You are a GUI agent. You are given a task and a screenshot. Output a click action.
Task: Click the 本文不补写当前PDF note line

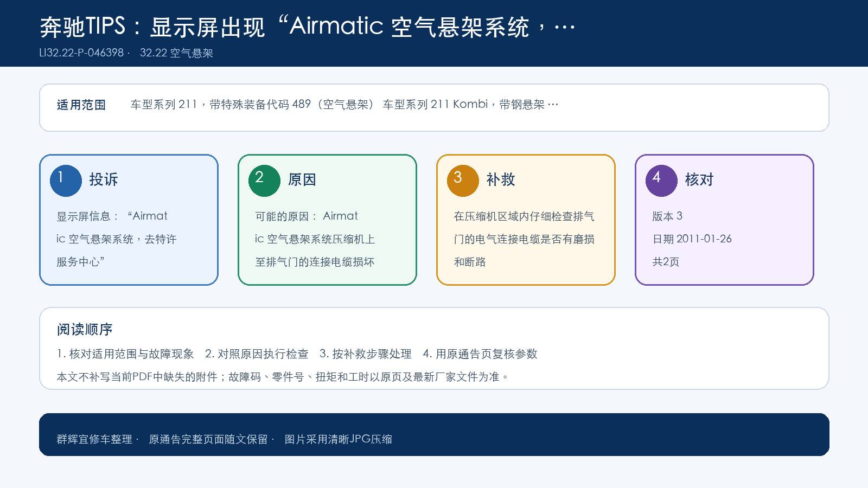pyautogui.click(x=283, y=376)
